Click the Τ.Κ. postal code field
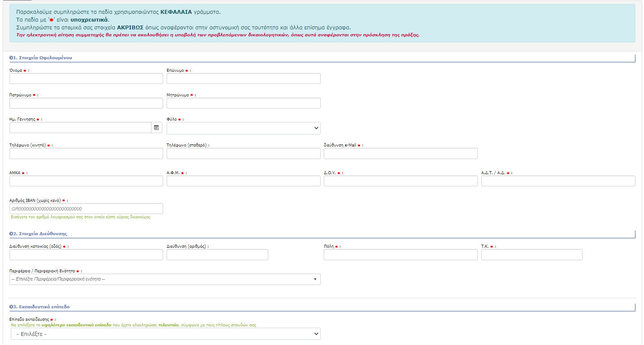Image resolution: width=644 pixels, height=345 pixels. 531,255
